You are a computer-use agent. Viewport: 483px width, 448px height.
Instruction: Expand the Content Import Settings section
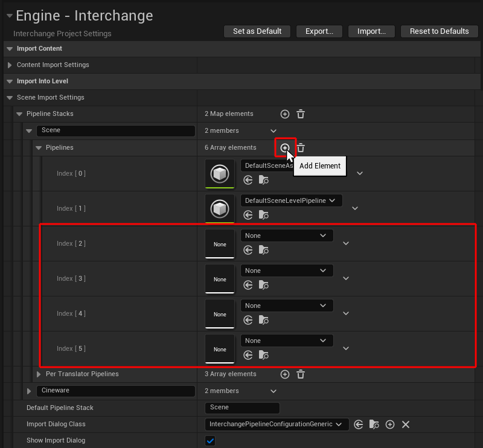[10, 65]
